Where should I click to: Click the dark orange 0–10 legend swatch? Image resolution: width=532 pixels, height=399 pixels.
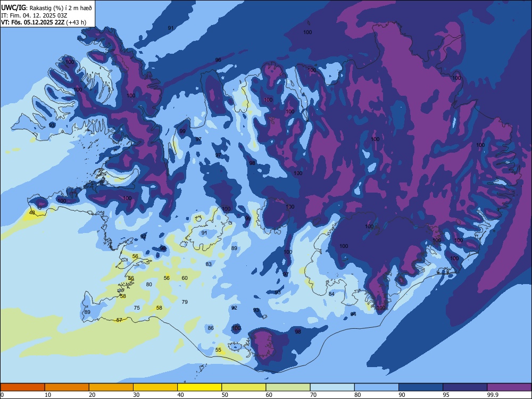[x=23, y=387]
